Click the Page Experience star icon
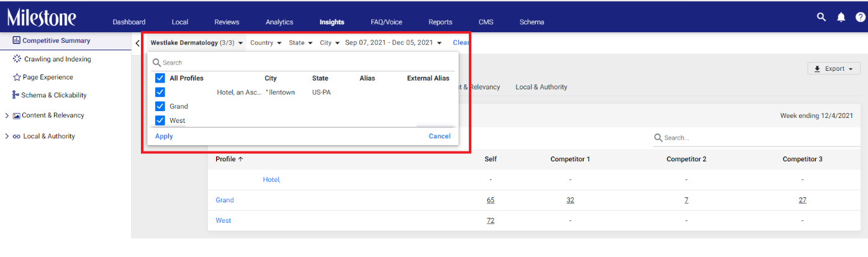Screen dimensions: 868x257 pyautogui.click(x=17, y=77)
